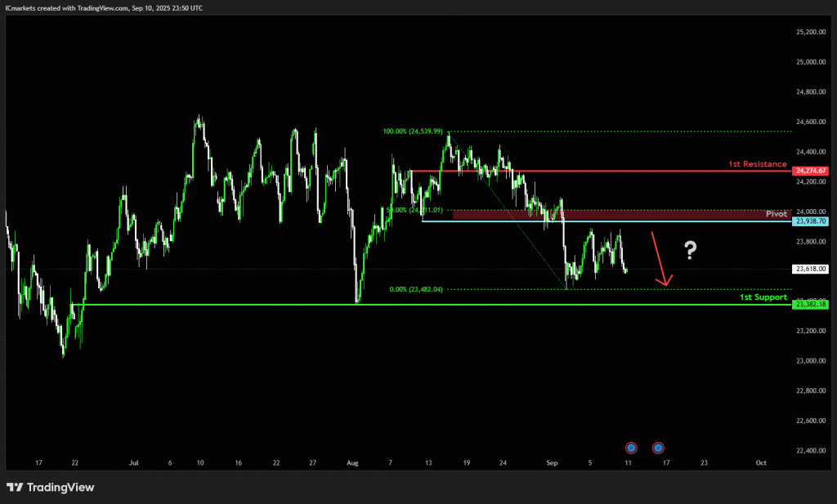Screen dimensions: 837x504
Task: Select the red 1st Resistance horizontal line
Action: (602, 171)
